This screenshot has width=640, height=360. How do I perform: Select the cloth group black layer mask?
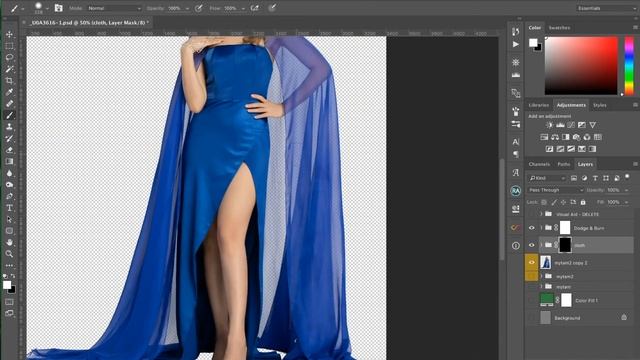pos(564,245)
